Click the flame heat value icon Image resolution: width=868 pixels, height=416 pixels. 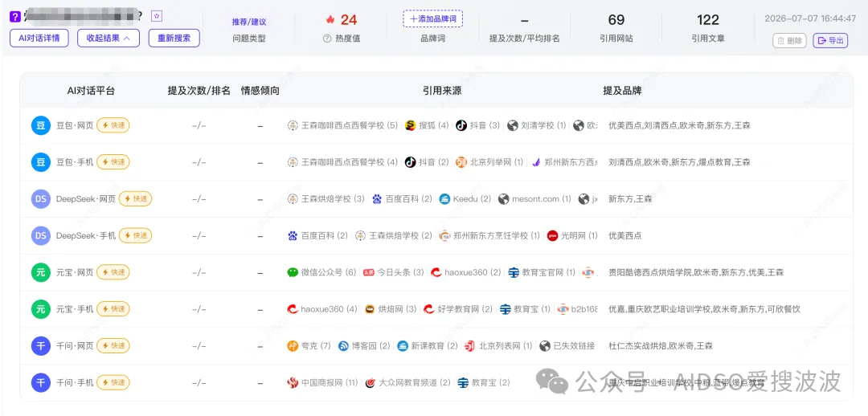(330, 20)
